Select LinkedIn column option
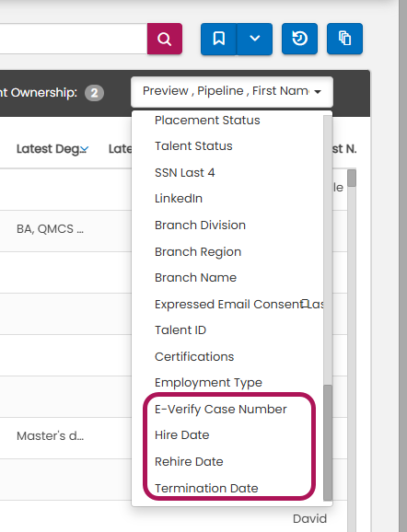407x532 pixels. (179, 199)
